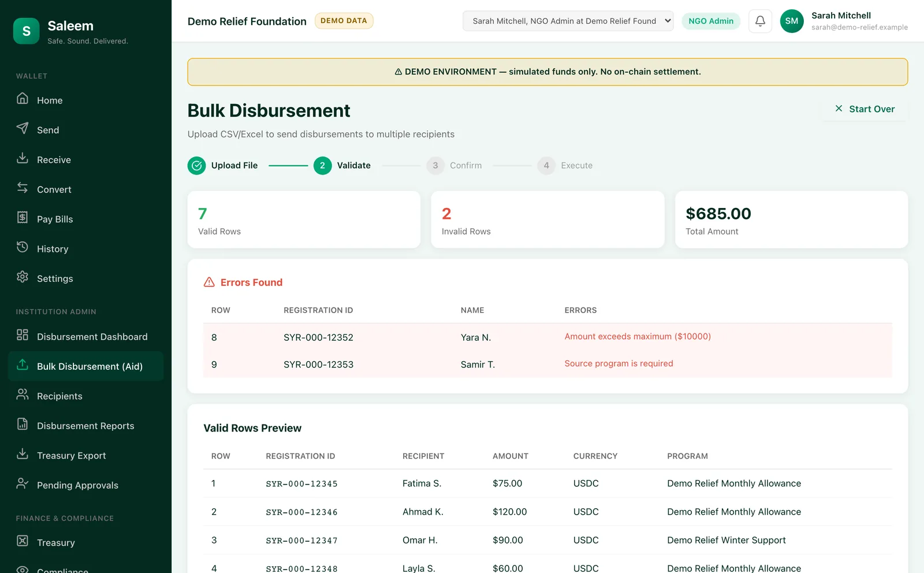The image size is (924, 573).
Task: Click the $120.00 amount cell
Action: coord(509,512)
